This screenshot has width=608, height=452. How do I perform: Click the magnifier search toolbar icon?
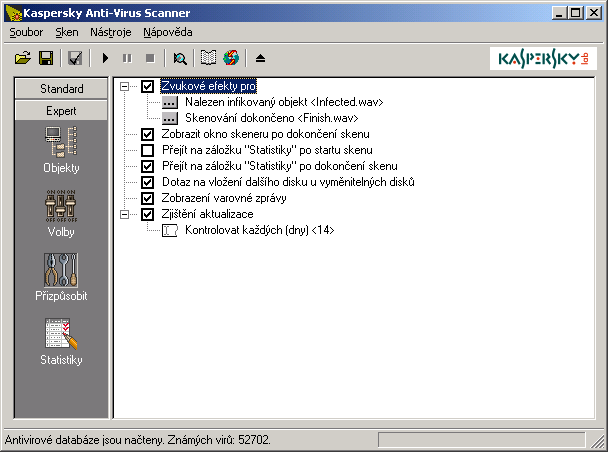[x=180, y=59]
